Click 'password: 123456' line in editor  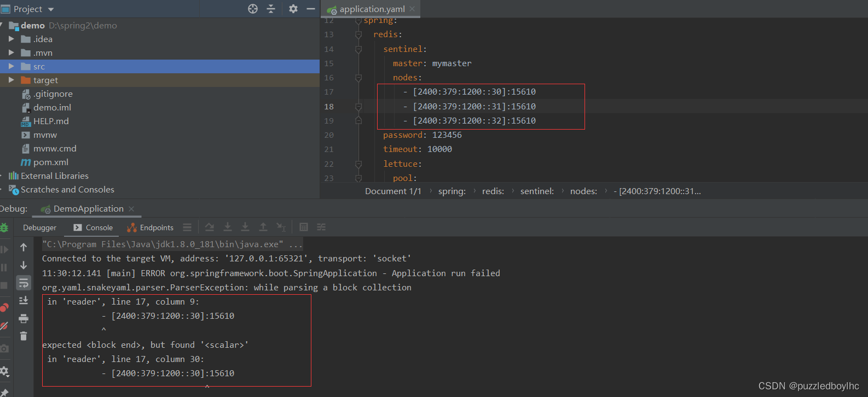422,135
